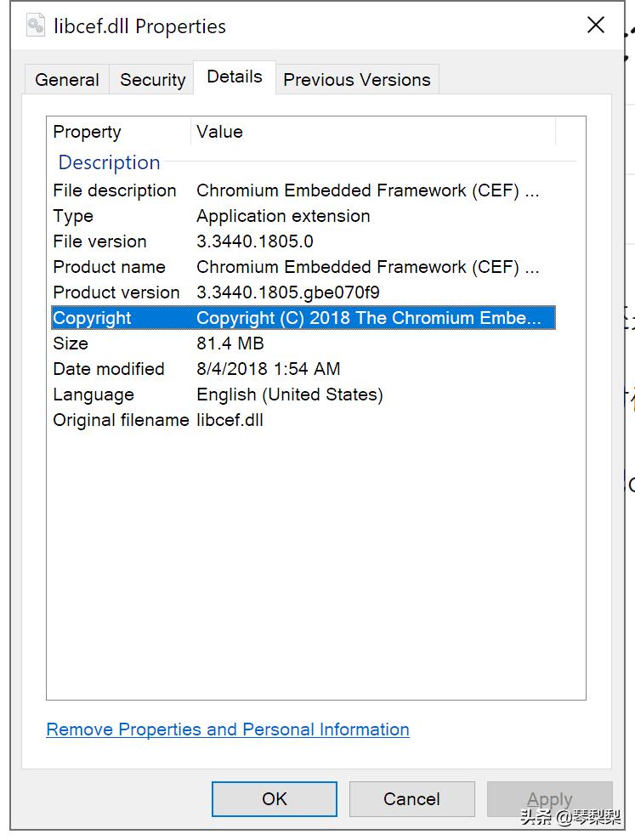Select the Product version row

pyautogui.click(x=302, y=292)
